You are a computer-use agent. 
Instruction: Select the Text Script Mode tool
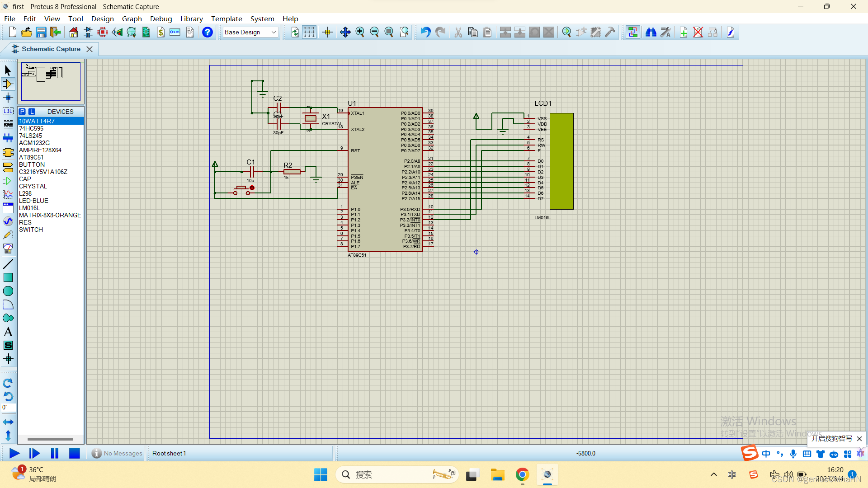click(8, 125)
